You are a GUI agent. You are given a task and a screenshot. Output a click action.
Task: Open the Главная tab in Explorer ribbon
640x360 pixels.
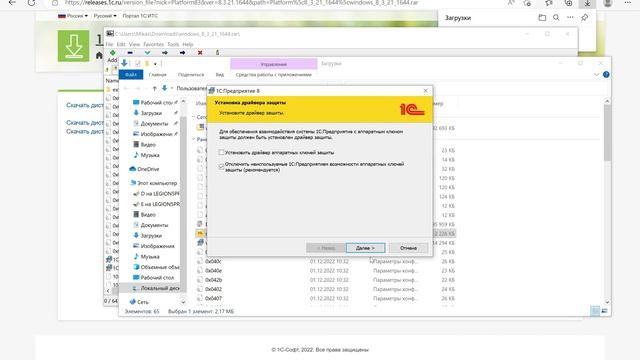(x=158, y=75)
